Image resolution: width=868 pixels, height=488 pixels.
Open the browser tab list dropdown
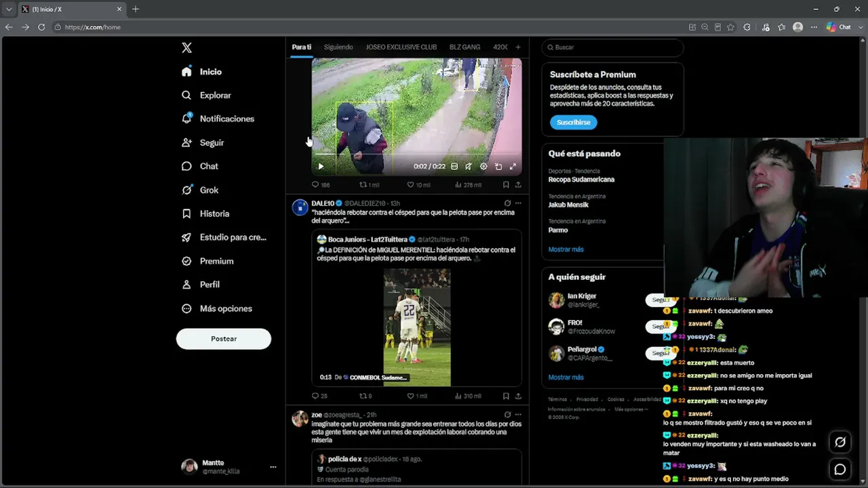point(9,9)
